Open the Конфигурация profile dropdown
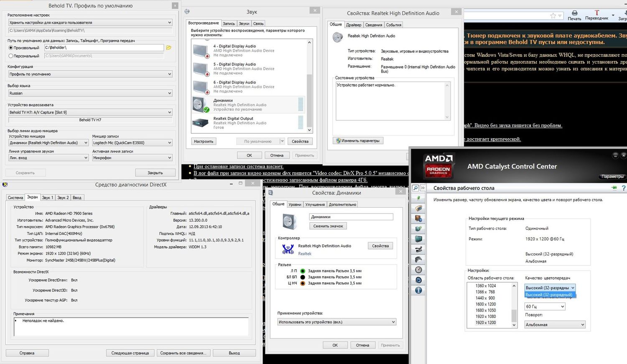627x364 pixels. (90, 74)
